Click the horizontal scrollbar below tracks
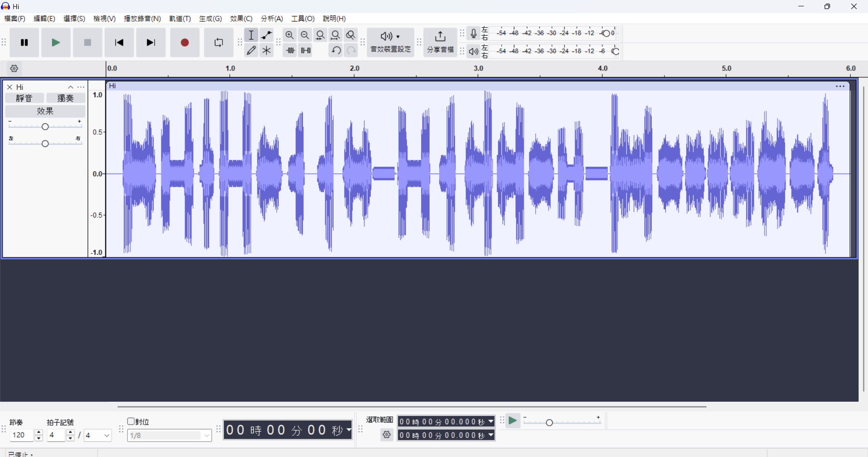The height and width of the screenshot is (457, 868). 412,406
